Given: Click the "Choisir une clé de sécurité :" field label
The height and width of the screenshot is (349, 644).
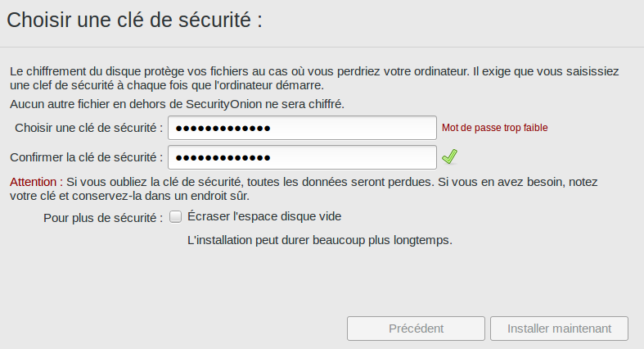Looking at the screenshot, I should click(x=88, y=128).
